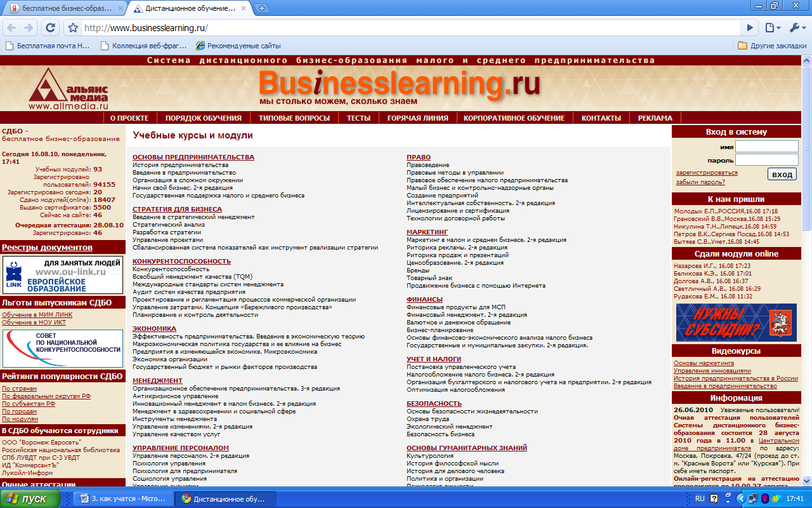Open the wrench settings menu
Image resolution: width=812 pixels, height=508 pixels.
click(x=797, y=28)
